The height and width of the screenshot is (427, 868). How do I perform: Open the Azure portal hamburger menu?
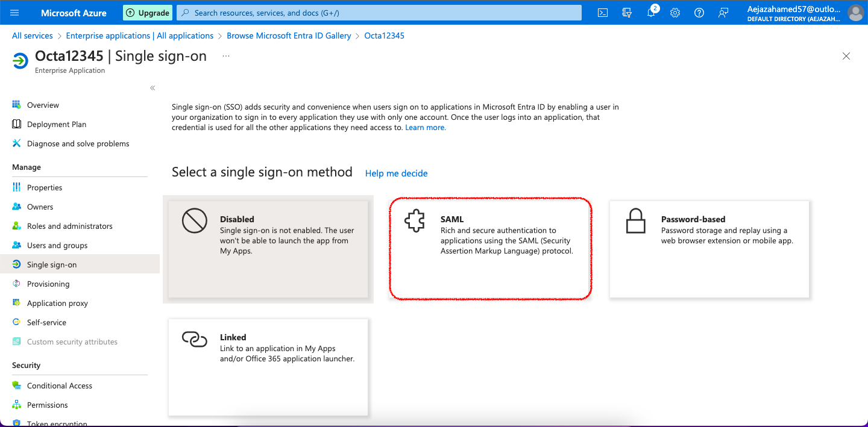[x=15, y=13]
